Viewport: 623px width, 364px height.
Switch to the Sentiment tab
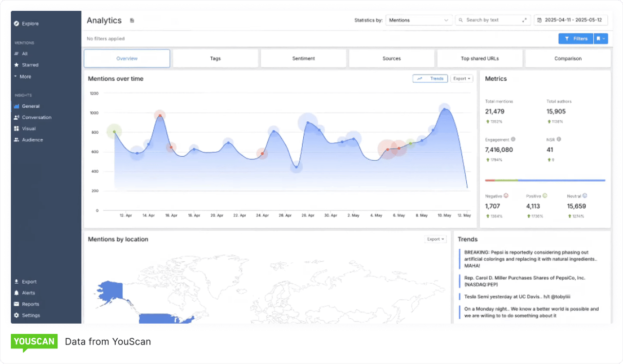303,58
